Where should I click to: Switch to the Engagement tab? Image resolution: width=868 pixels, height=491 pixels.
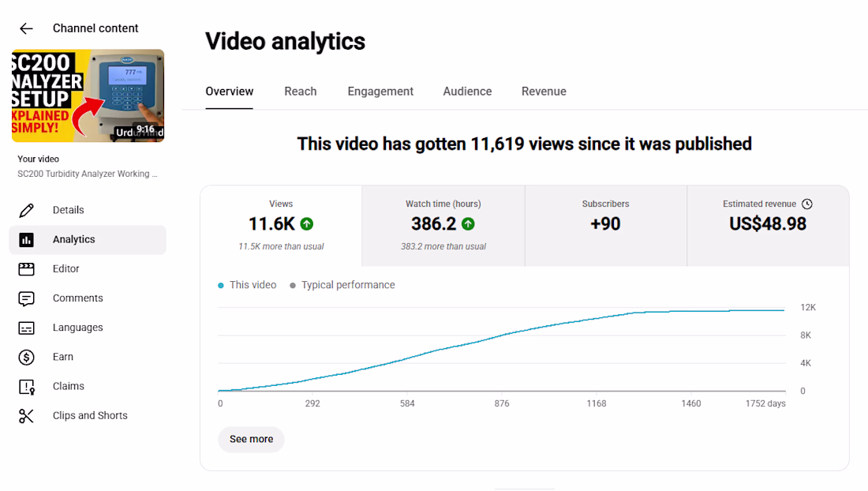point(380,92)
